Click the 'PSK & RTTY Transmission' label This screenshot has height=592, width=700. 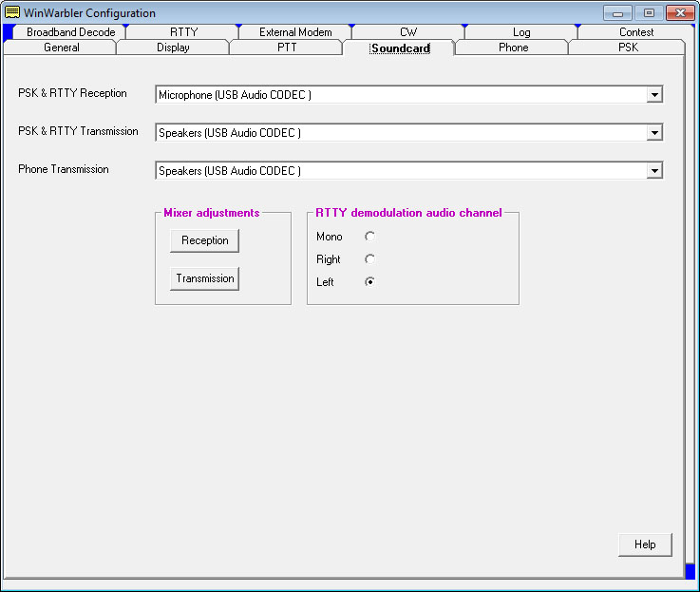(x=78, y=131)
